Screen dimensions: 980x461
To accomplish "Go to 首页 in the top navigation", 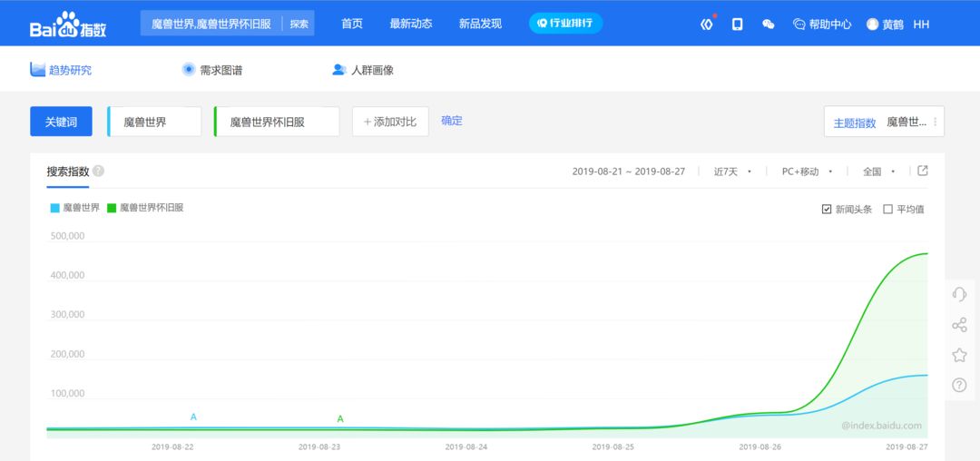I will click(352, 25).
